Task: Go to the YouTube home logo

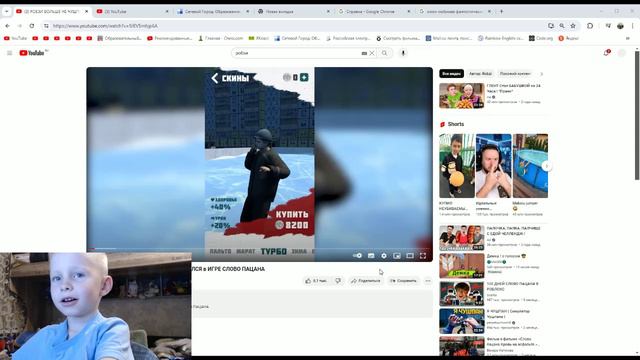Action: [32, 53]
